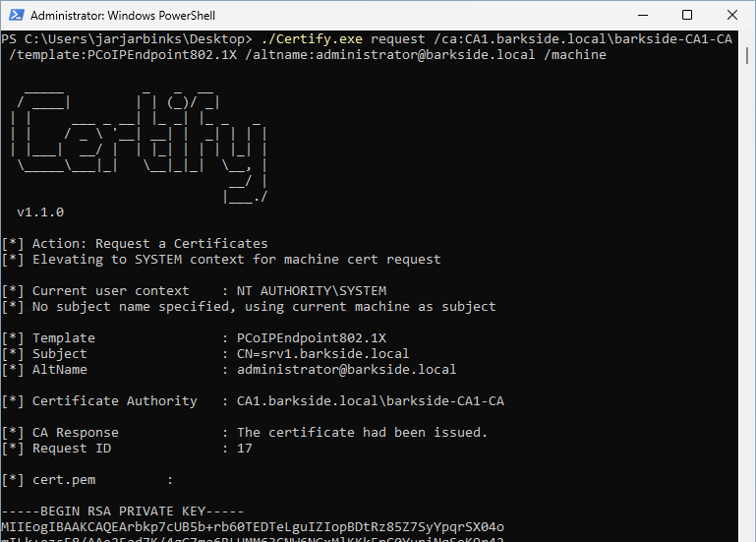
Task: Click the './Certify.exe' command text
Action: (310, 38)
